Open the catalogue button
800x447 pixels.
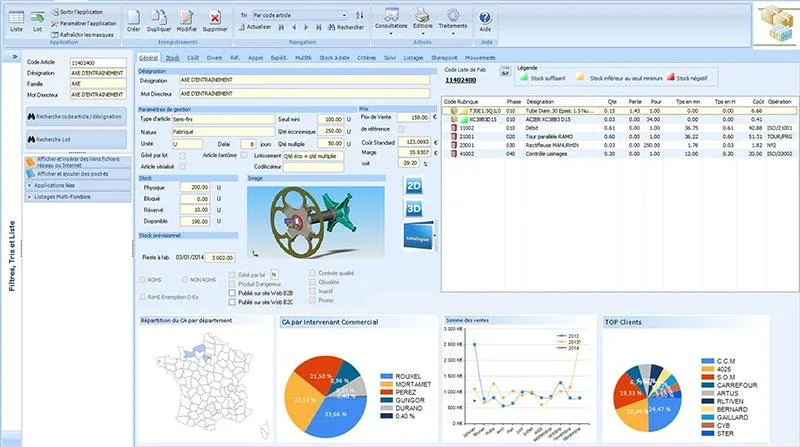coord(418,236)
